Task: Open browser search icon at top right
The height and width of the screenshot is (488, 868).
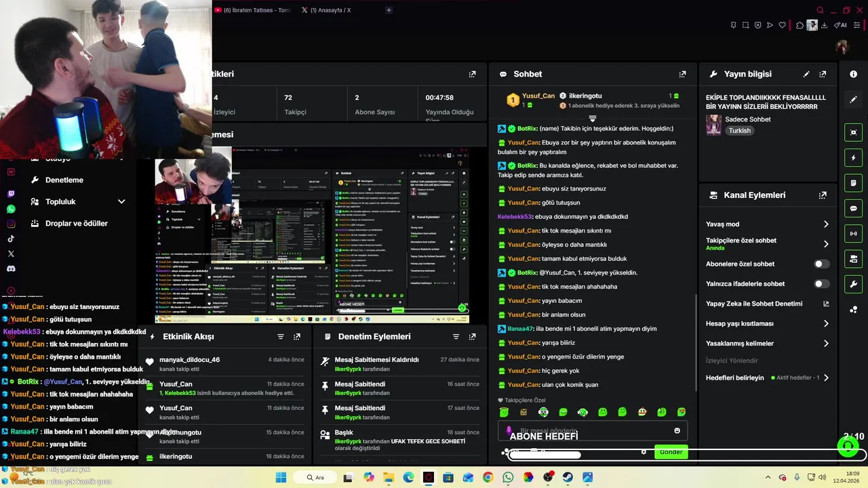Action: click(x=820, y=10)
